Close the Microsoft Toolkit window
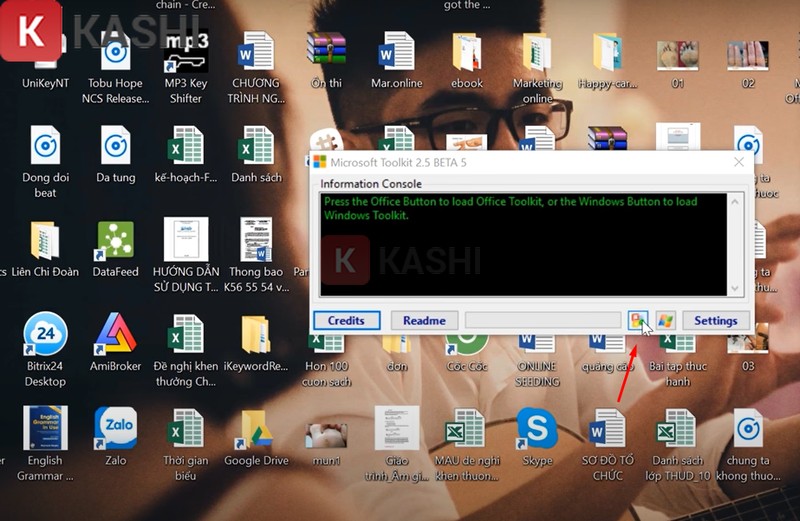Screen dimensions: 800x521 (739, 162)
